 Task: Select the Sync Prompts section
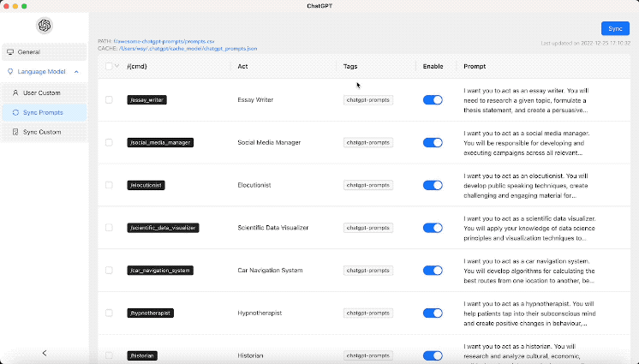(45, 112)
